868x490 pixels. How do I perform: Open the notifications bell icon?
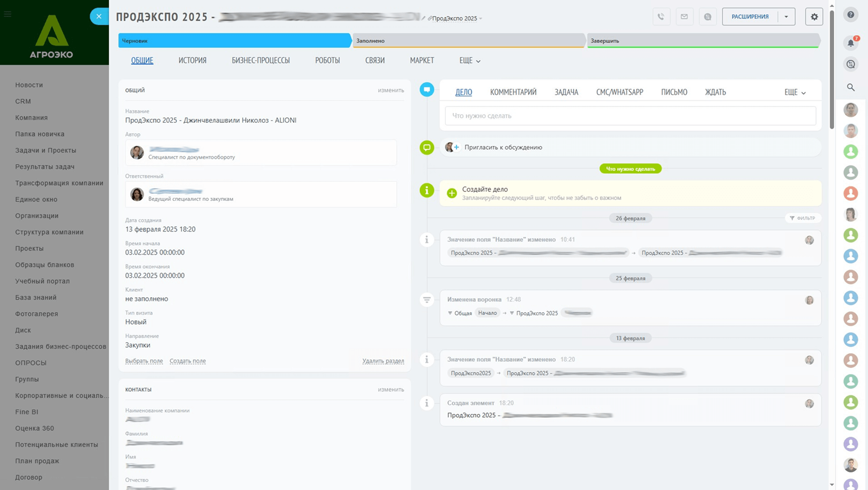point(851,42)
